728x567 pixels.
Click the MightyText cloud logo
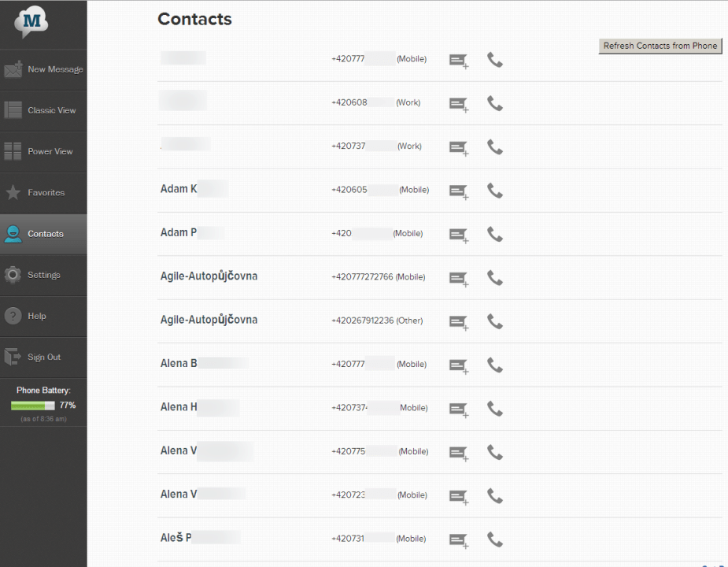point(31,24)
